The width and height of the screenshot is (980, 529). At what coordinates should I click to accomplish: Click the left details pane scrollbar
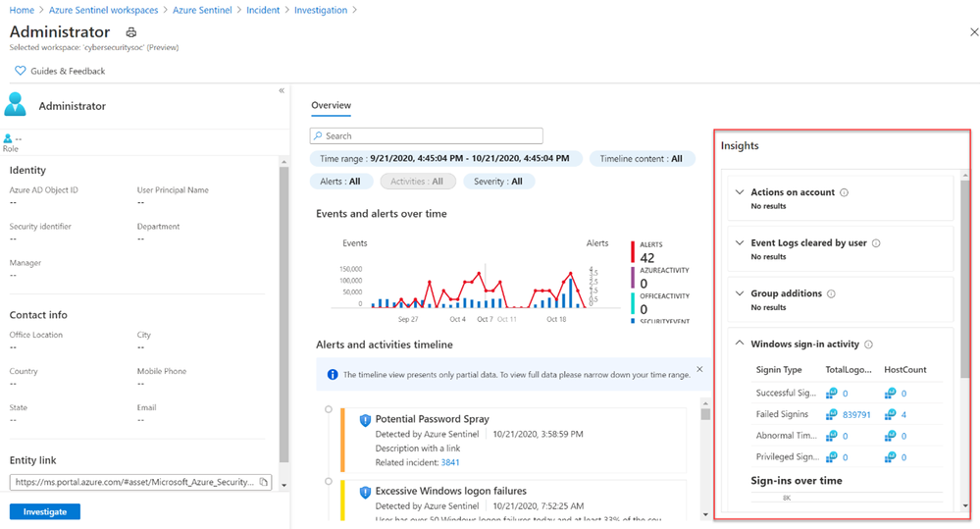284,313
